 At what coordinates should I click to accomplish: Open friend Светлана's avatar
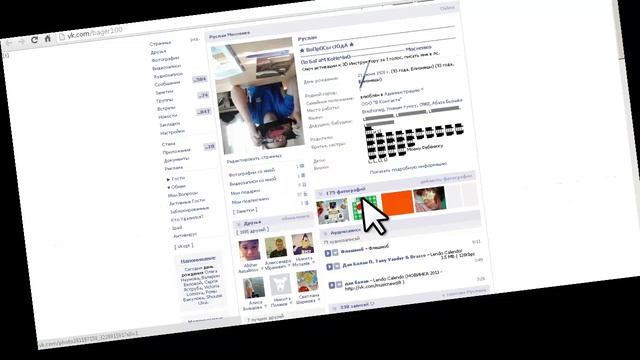point(307,281)
